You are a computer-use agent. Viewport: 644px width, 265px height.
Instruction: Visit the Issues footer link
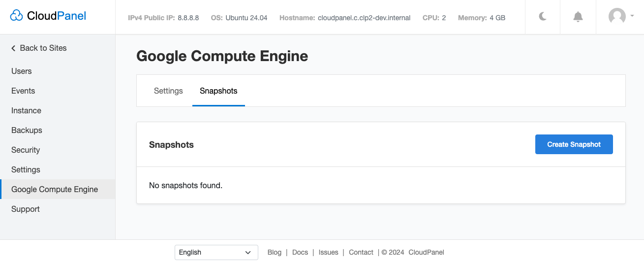point(328,252)
